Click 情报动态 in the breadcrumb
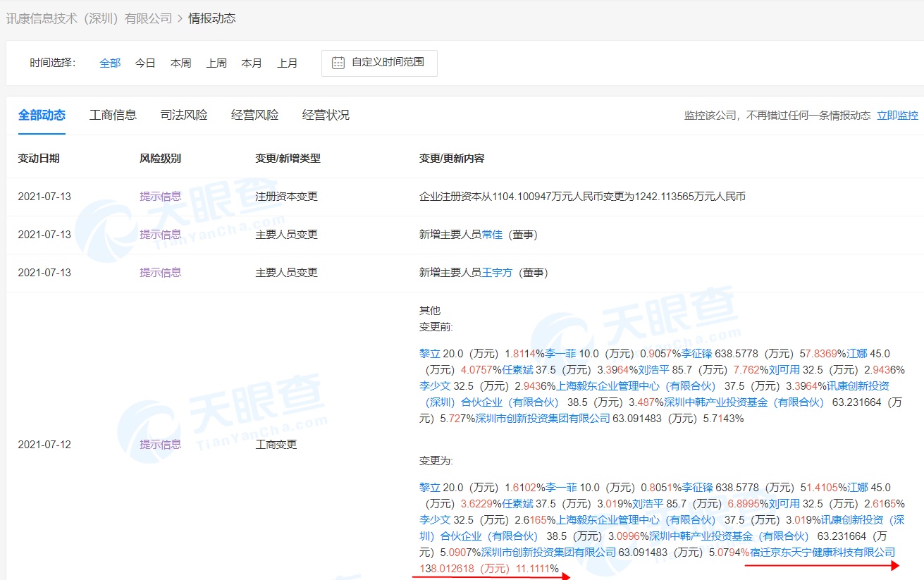Viewport: 924px width, 580px height. (x=211, y=18)
